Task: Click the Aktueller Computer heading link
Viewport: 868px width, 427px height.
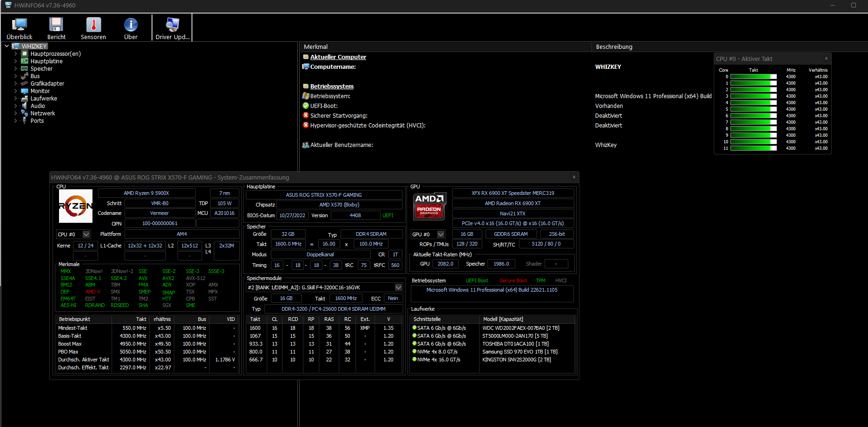Action: (338, 57)
